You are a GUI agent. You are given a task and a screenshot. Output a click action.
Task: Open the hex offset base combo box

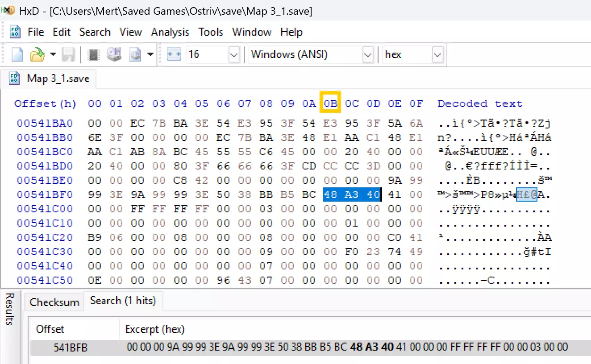pos(412,54)
